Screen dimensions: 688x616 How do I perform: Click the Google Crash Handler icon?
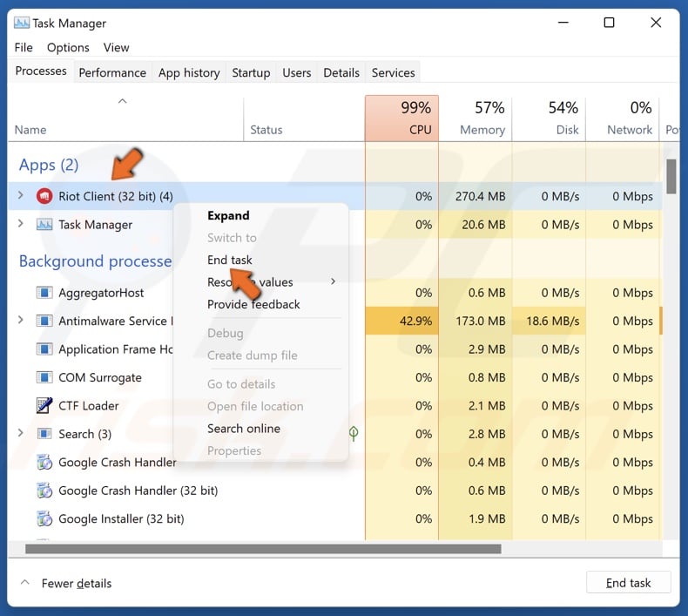[44, 463]
